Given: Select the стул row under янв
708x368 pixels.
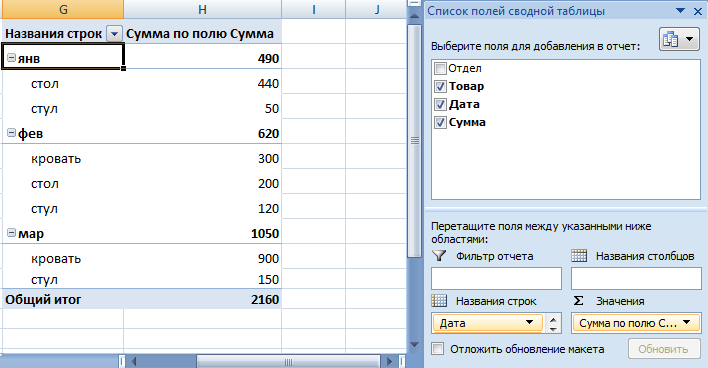Looking at the screenshot, I should pos(63,108).
